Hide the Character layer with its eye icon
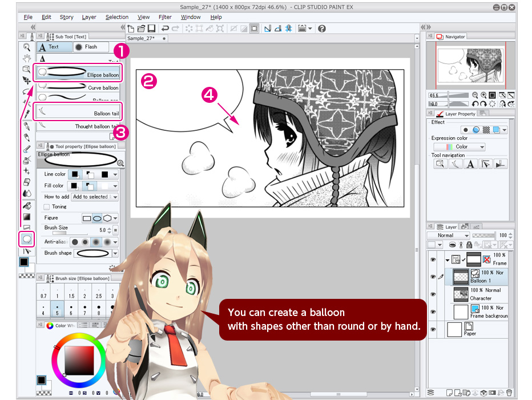This screenshot has height=400, width=532. pyautogui.click(x=433, y=294)
